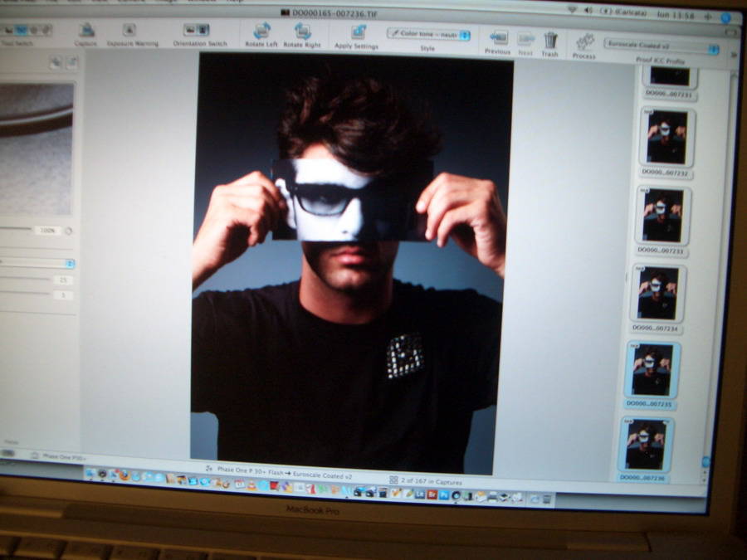The width and height of the screenshot is (747, 560).
Task: Go to the Previous image
Action: pos(498,38)
